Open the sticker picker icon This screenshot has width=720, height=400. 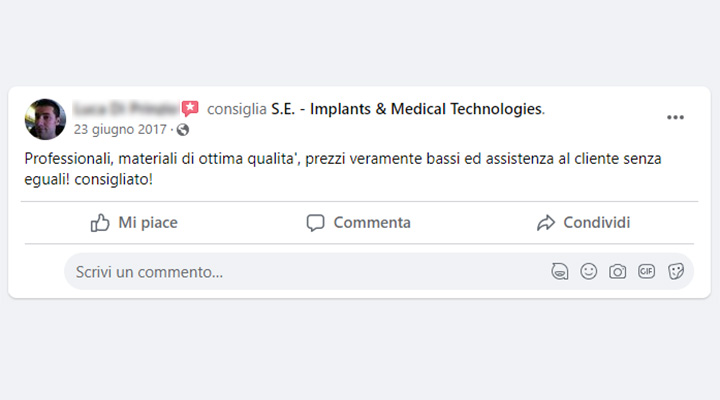(x=676, y=271)
